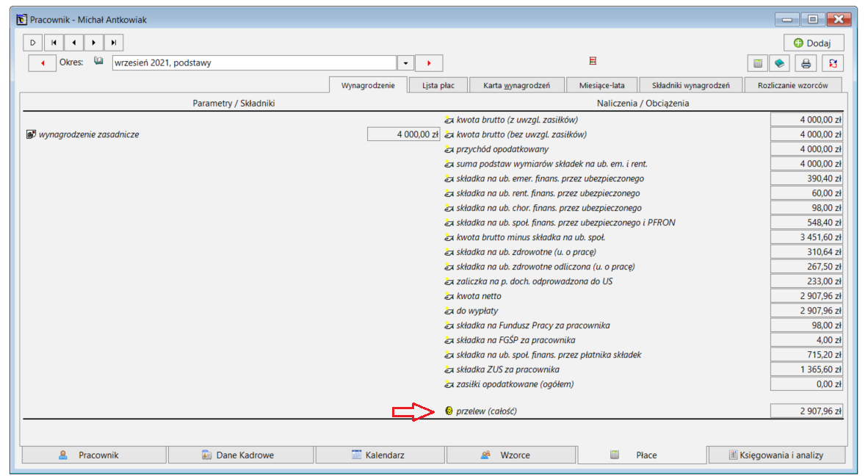Open the Kalendarz bottom section

(380, 455)
